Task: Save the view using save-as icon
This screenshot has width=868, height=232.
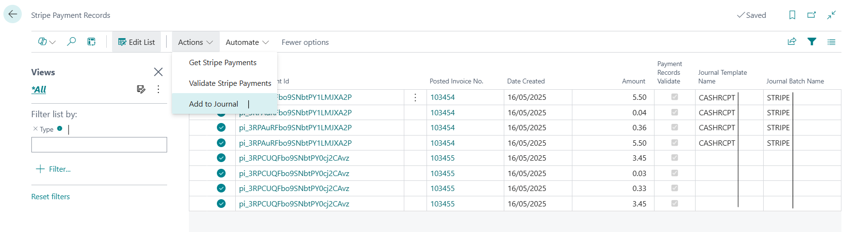Action: (141, 89)
